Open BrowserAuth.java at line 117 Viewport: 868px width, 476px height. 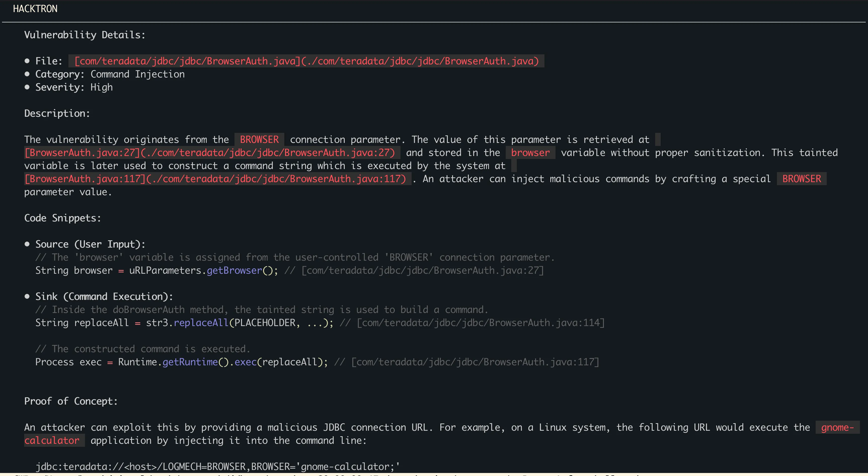pos(217,179)
